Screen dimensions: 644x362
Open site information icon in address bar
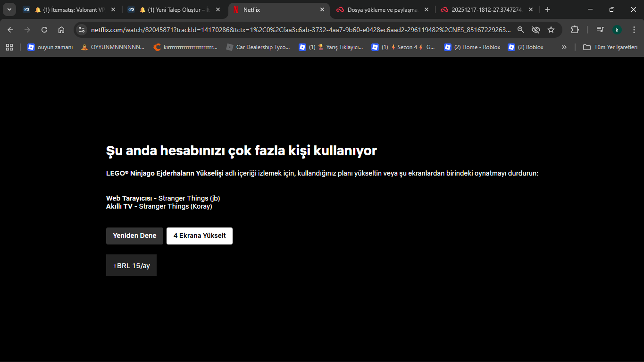tap(81, 30)
